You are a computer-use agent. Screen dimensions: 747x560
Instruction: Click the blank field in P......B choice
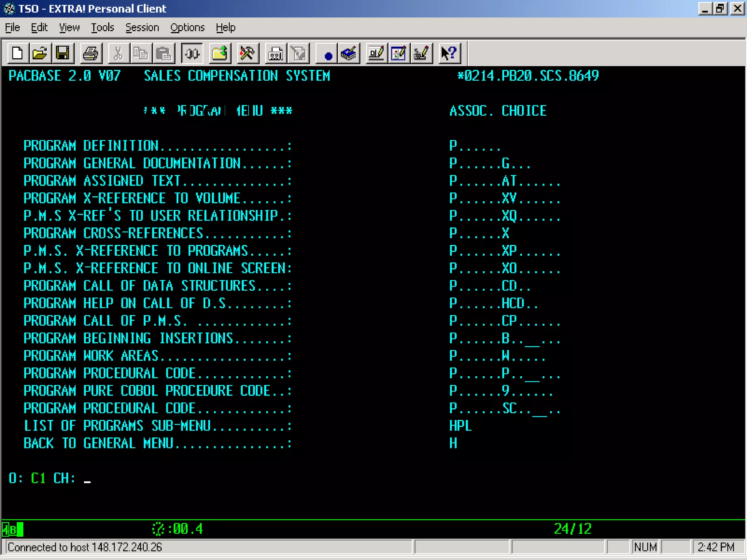[531, 339]
